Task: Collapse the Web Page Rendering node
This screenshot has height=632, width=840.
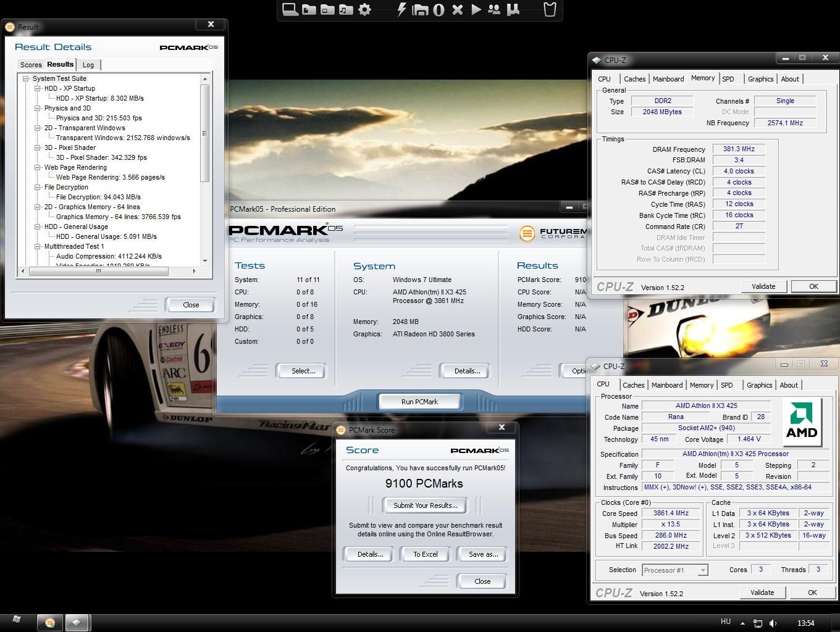Action: [x=38, y=167]
